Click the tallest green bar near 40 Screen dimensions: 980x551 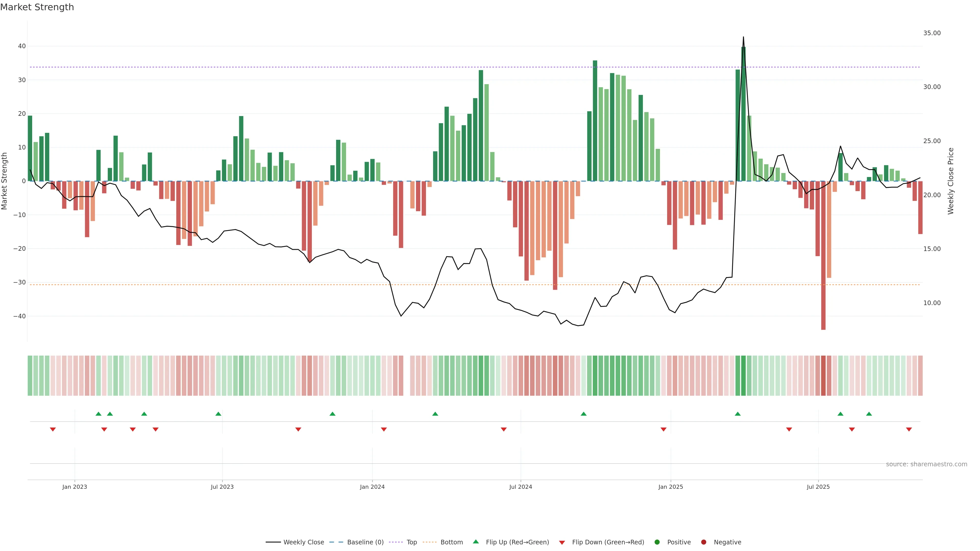743,114
